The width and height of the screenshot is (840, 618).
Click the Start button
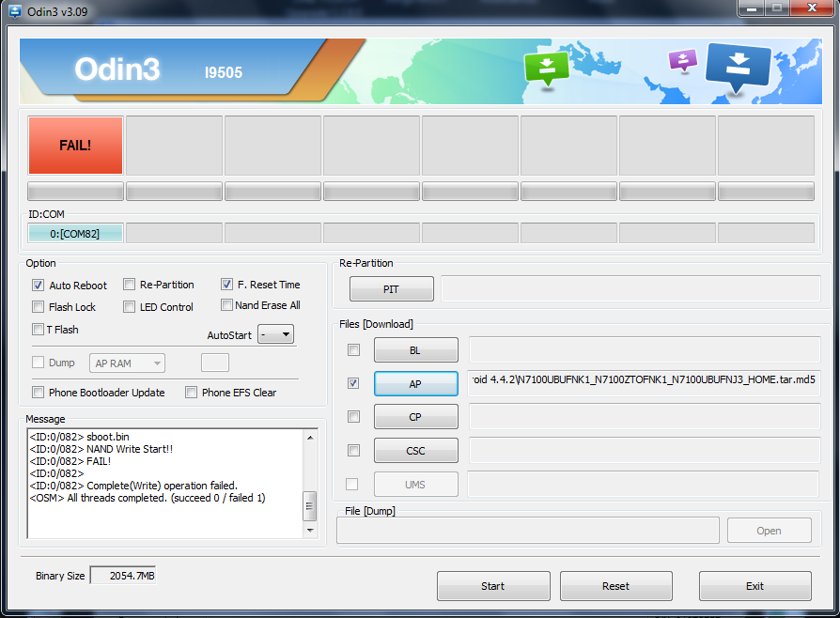(493, 586)
